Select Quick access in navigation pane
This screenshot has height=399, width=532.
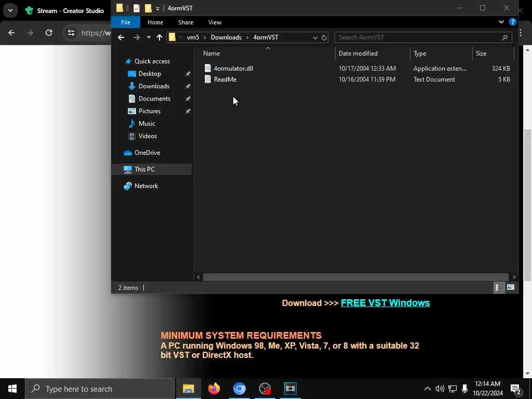[152, 61]
